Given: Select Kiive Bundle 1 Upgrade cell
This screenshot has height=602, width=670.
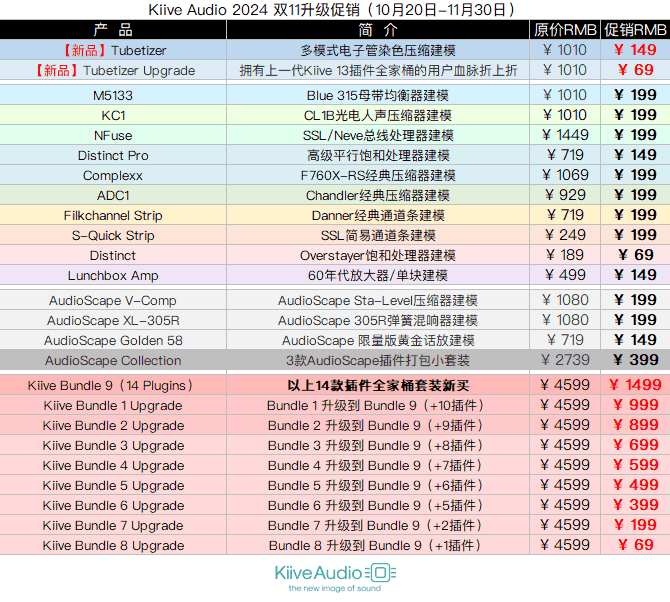Looking at the screenshot, I should tap(113, 405).
